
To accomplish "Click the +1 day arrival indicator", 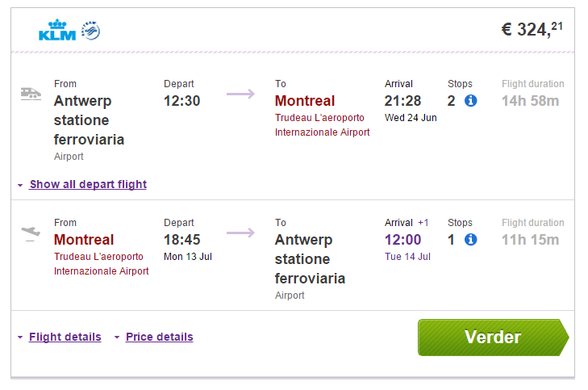I will click(423, 223).
